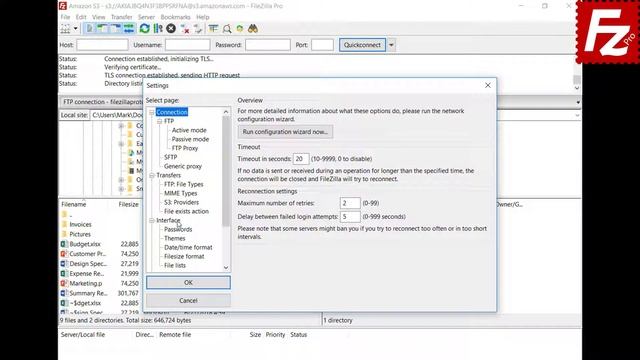Click the green Refresh file lists icon
640x360 pixels.
[144, 29]
